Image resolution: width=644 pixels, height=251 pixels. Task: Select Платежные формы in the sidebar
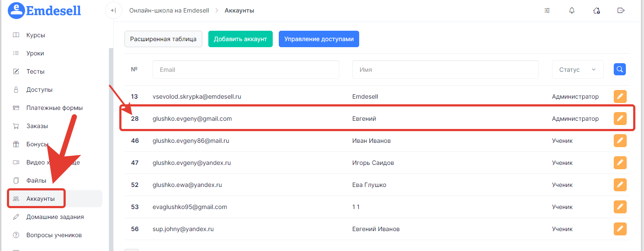click(54, 108)
